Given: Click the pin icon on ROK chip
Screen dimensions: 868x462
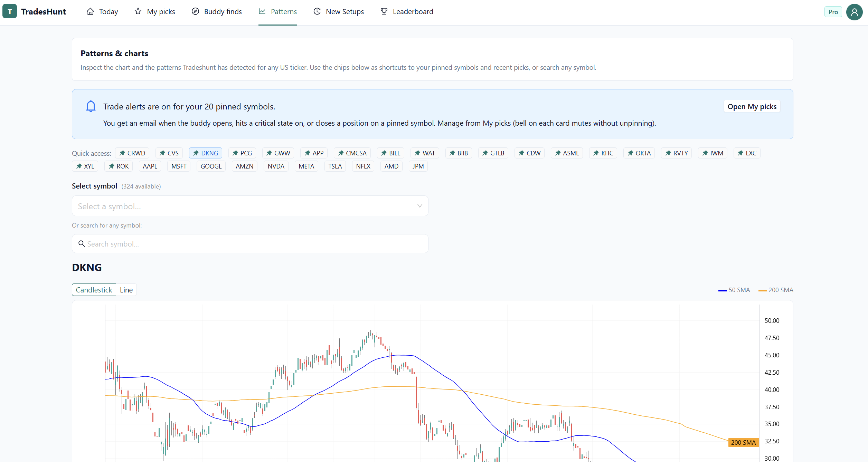Looking at the screenshot, I should 112,166.
